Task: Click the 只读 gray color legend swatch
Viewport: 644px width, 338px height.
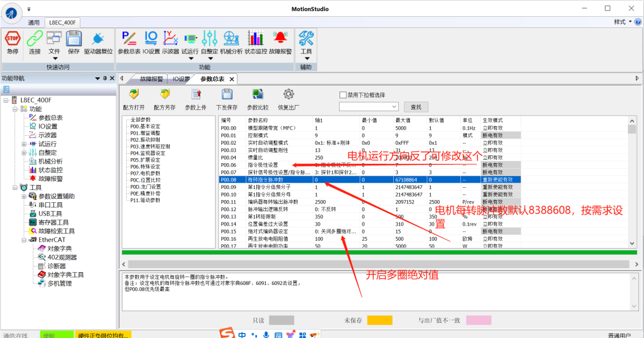Action: tap(282, 320)
